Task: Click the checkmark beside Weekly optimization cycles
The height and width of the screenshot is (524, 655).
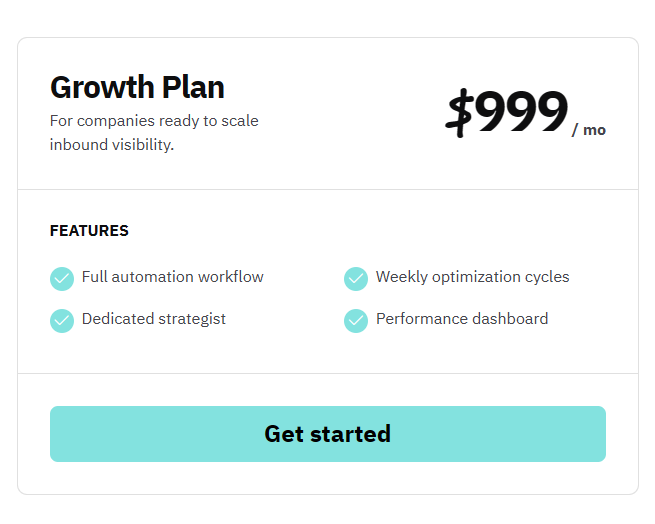Action: tap(356, 278)
